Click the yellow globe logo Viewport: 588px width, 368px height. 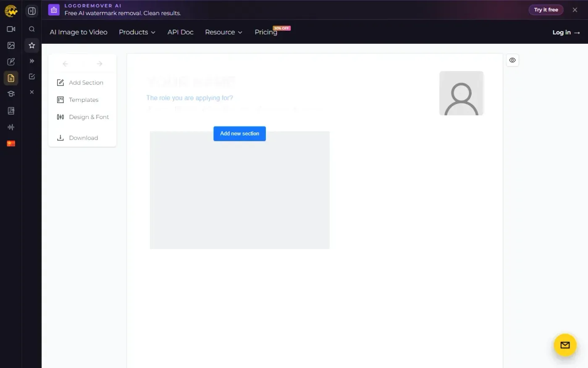point(11,11)
